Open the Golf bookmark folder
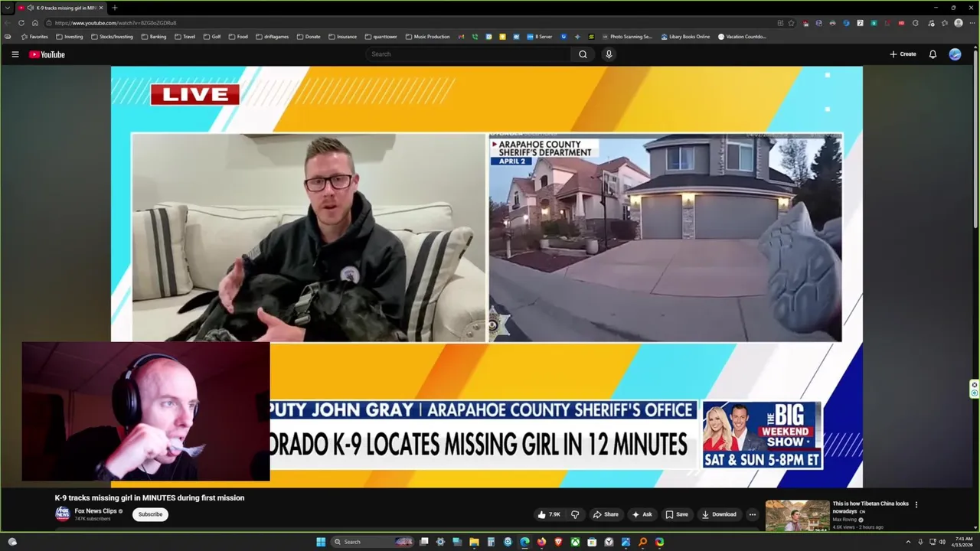This screenshot has height=551, width=980. point(212,37)
